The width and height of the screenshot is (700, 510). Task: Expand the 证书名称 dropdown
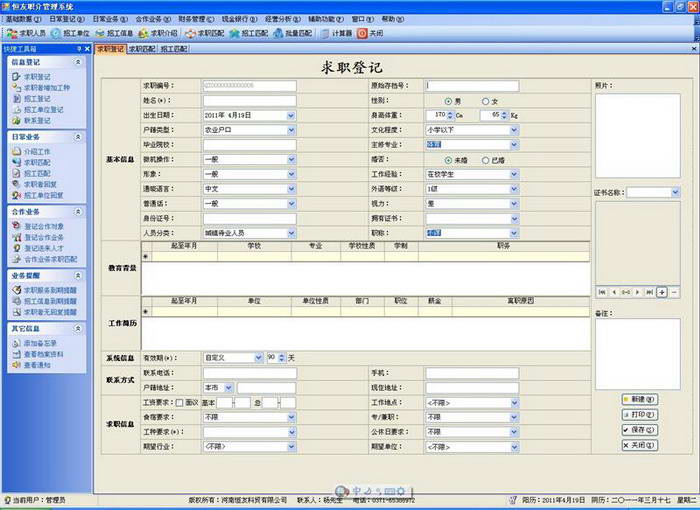tap(675, 192)
